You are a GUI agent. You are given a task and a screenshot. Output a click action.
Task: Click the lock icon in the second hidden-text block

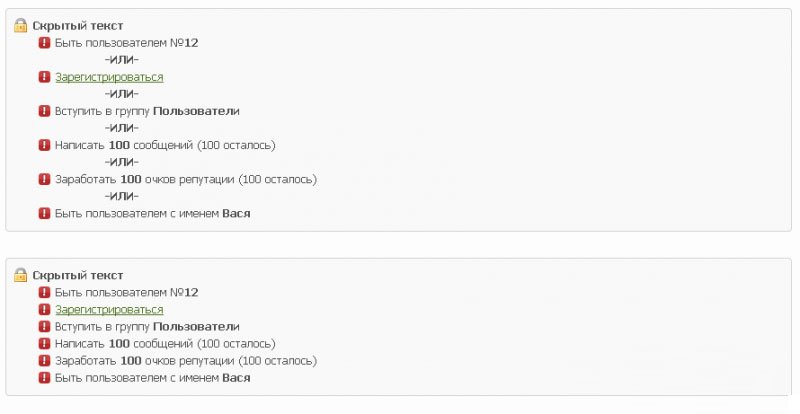pos(20,275)
